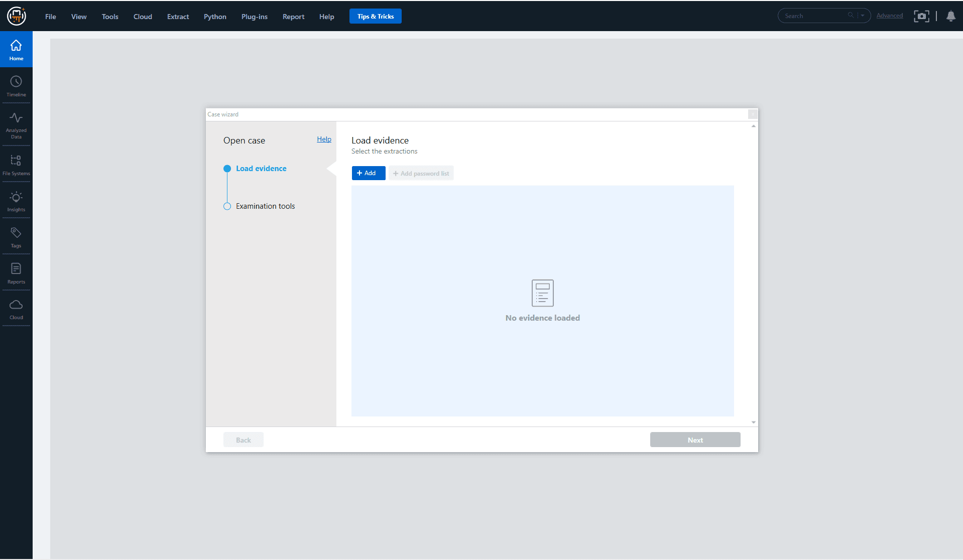Open the Cloud sidebar section
Viewport: 963px width, 560px height.
point(16,309)
